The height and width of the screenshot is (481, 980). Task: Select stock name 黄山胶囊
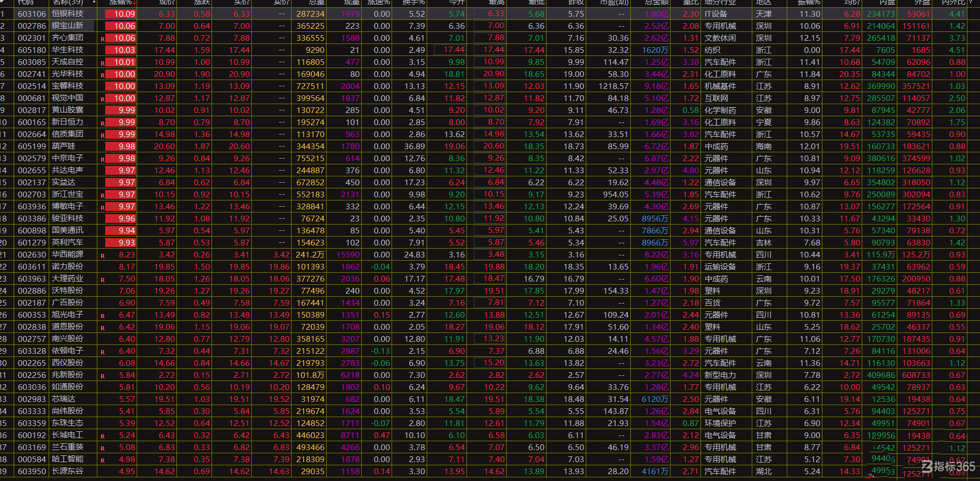click(68, 110)
